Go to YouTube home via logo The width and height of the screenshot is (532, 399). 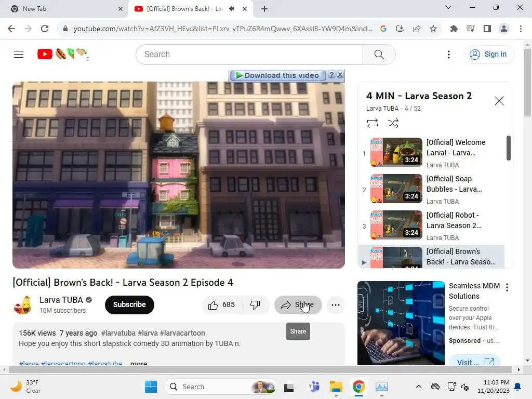click(x=63, y=54)
